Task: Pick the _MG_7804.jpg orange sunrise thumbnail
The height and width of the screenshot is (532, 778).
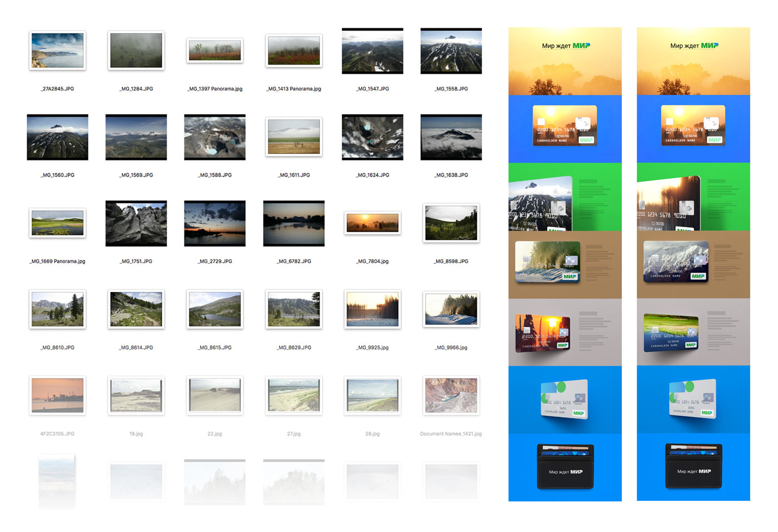Action: tap(372, 223)
